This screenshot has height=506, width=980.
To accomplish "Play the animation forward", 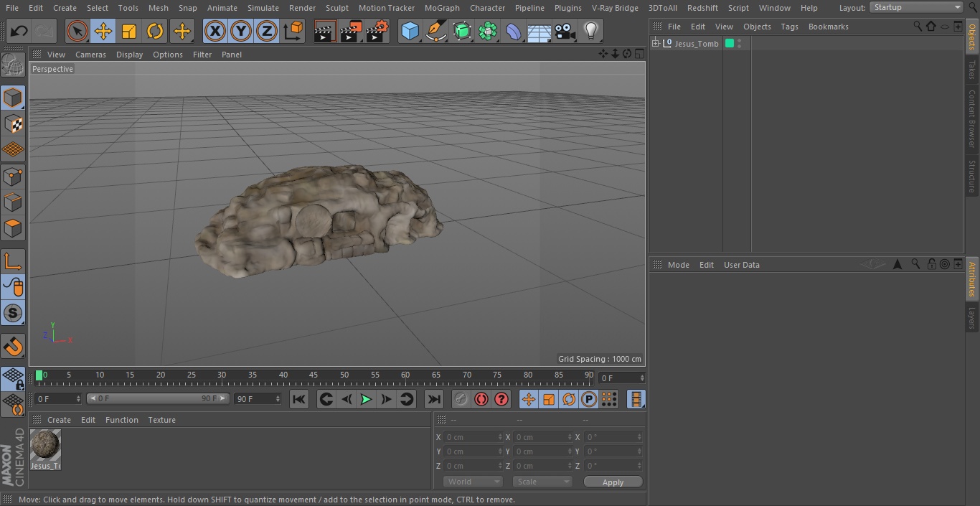I will (x=366, y=399).
